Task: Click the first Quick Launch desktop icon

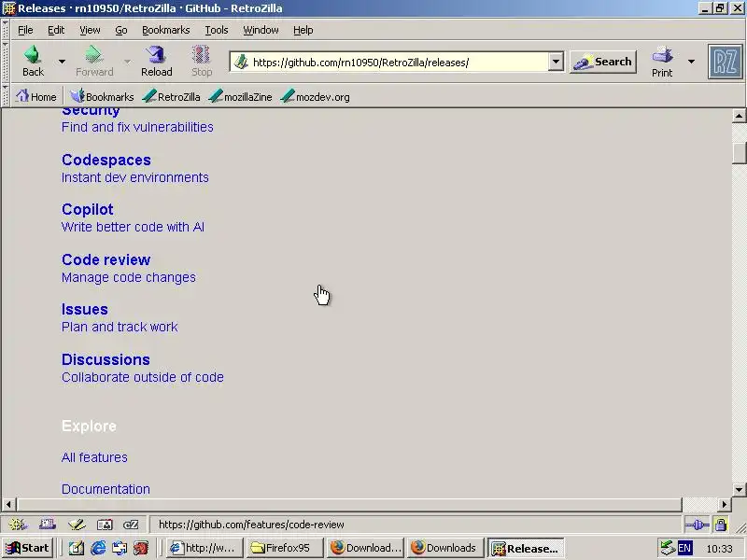Action: click(x=77, y=548)
